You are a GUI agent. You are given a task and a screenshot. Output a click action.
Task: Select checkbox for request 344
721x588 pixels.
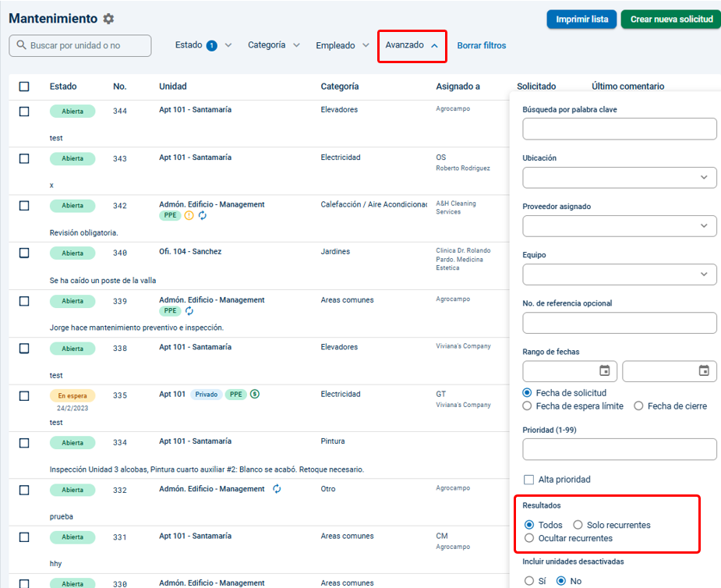(x=24, y=112)
